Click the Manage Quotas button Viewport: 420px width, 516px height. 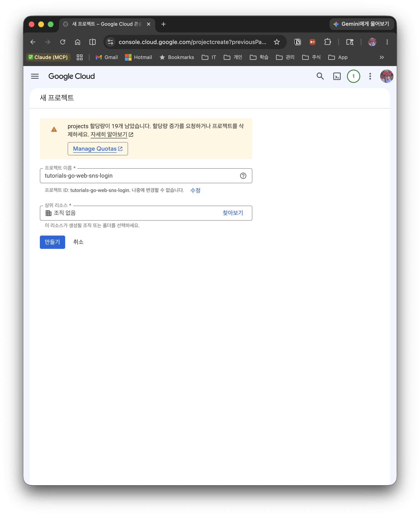tap(98, 149)
